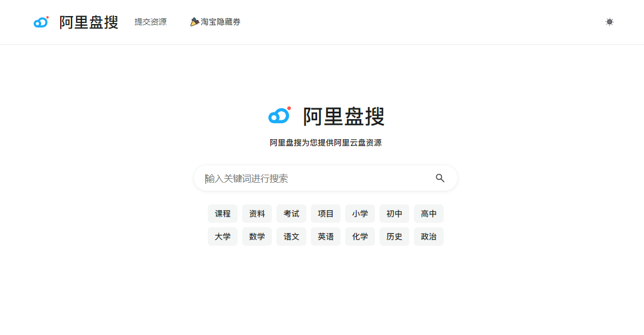Screen dimensions: 644x335
Task: Select the 小学 keyword tag
Action: [x=360, y=214]
